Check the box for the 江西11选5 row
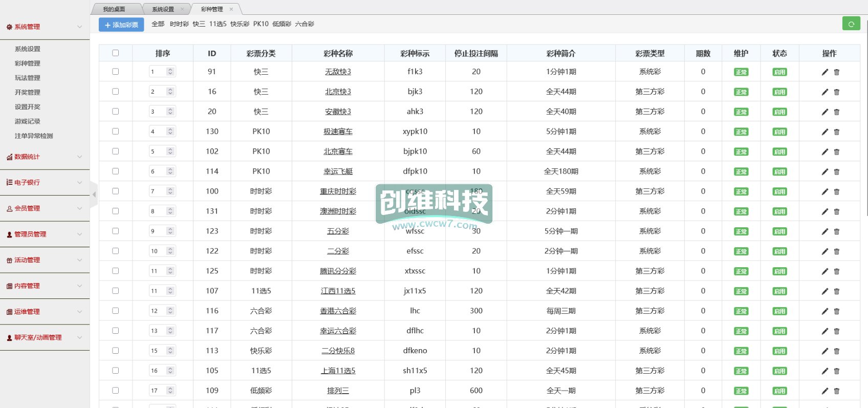 (x=115, y=291)
